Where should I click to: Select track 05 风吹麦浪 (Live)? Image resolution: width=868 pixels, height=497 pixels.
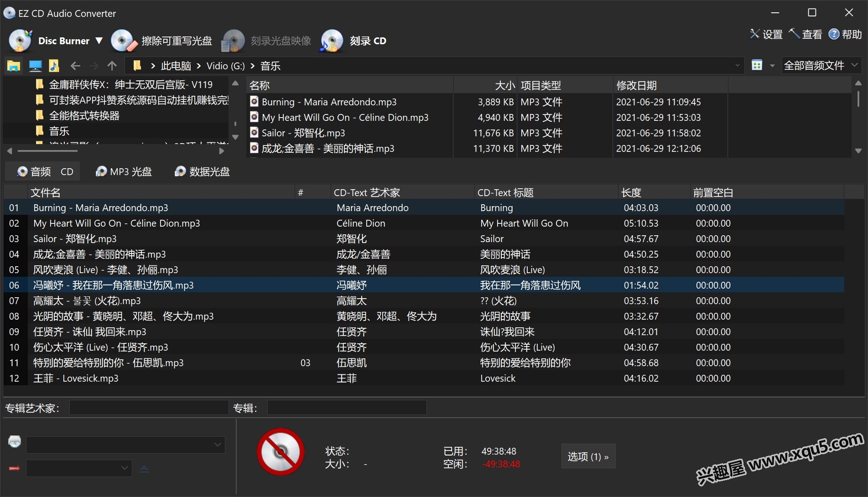click(x=424, y=269)
